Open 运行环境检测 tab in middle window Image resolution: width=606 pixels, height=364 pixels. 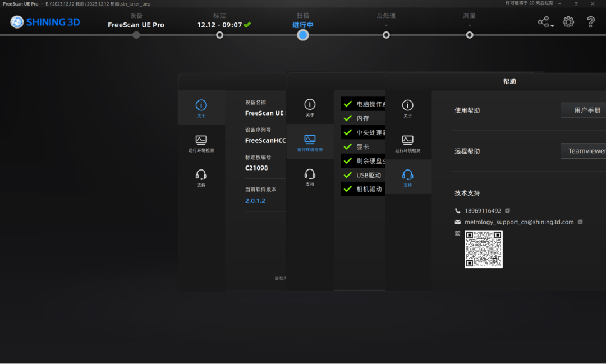(x=310, y=142)
